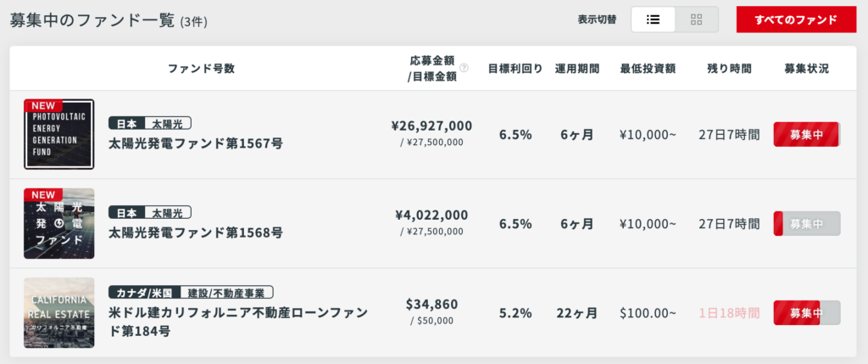Image resolution: width=868 pixels, height=364 pixels.
Task: Switch to grid view display
Action: [x=697, y=20]
